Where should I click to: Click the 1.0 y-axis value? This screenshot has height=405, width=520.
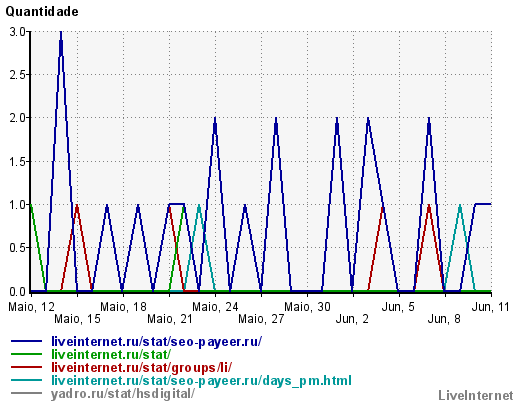(x=18, y=205)
